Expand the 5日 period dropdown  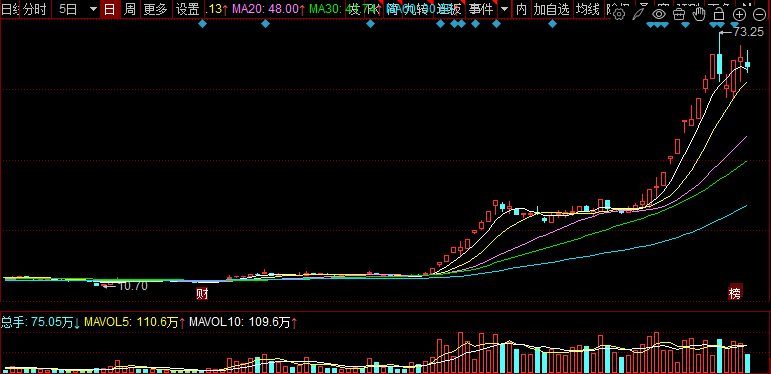[x=93, y=9]
